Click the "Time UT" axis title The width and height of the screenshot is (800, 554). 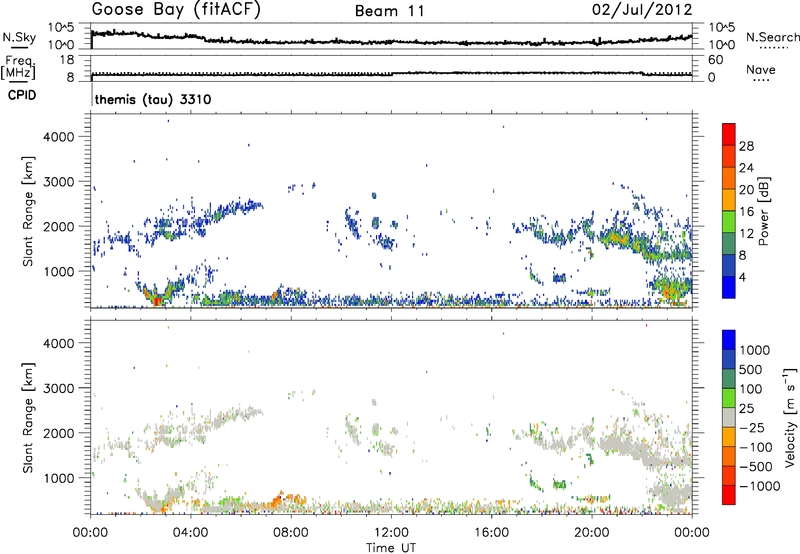pos(391,547)
